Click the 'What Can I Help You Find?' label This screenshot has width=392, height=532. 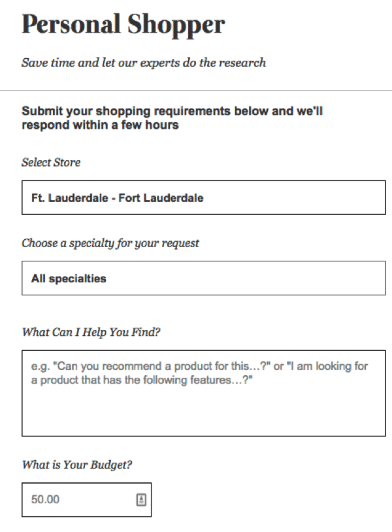tap(91, 332)
